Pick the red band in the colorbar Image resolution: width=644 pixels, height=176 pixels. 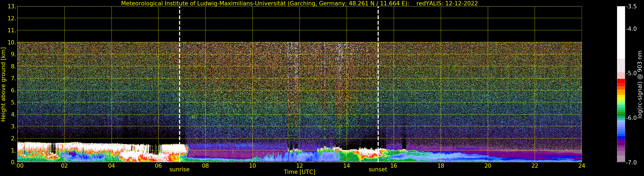(x=621, y=81)
